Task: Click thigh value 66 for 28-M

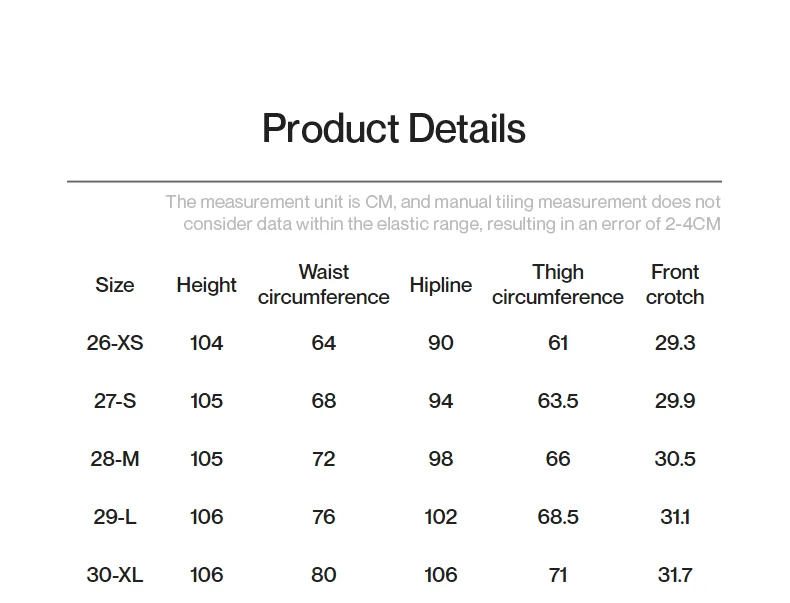Action: [x=558, y=459]
